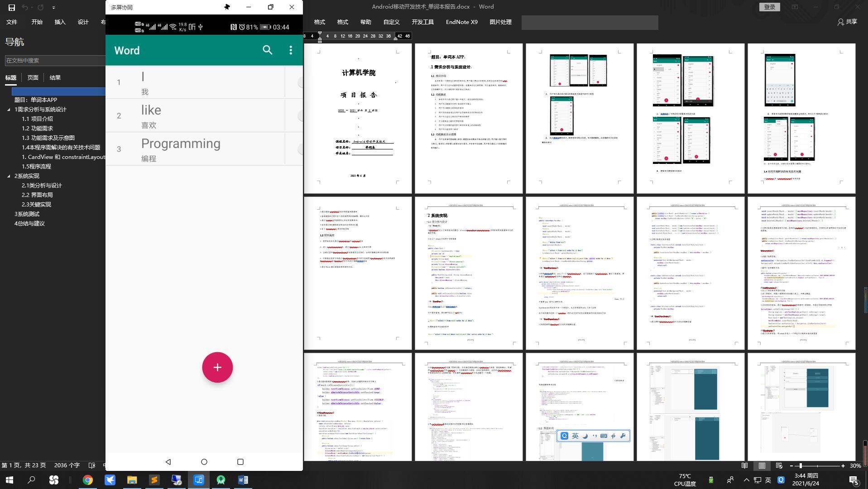Toggle the 英 language mode on the floating IME toolbar
Viewport: 868px width, 489px height.
pyautogui.click(x=575, y=436)
